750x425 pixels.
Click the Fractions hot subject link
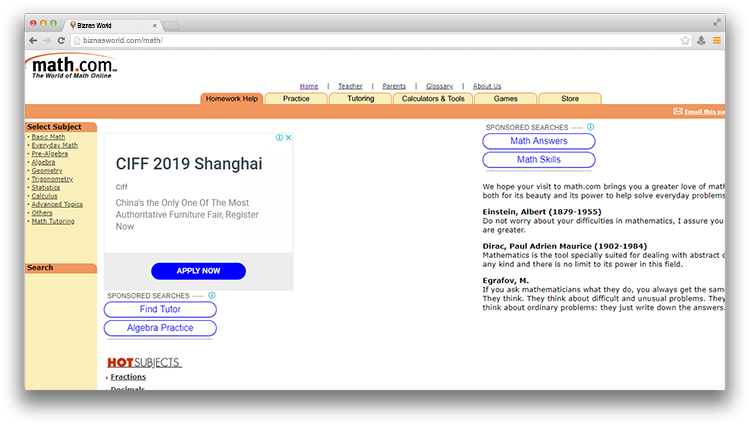pos(128,377)
